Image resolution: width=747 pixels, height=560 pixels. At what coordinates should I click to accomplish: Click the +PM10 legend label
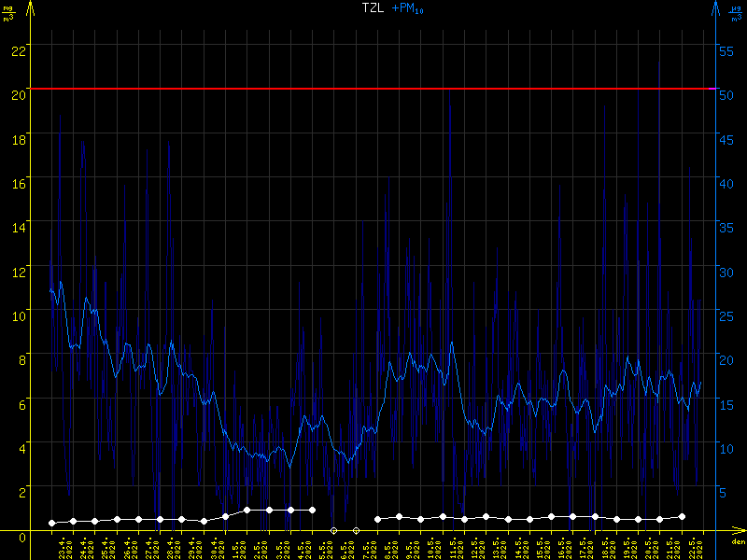pos(408,8)
